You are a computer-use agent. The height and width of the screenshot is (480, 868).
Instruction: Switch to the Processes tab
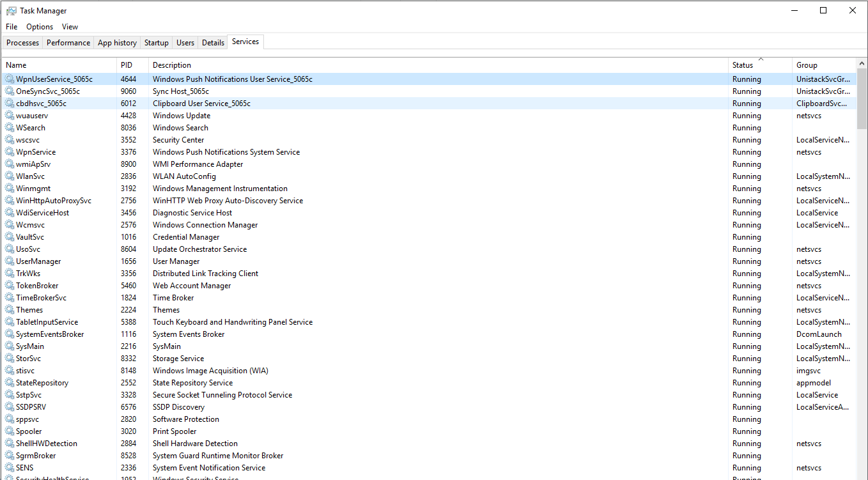click(x=22, y=43)
